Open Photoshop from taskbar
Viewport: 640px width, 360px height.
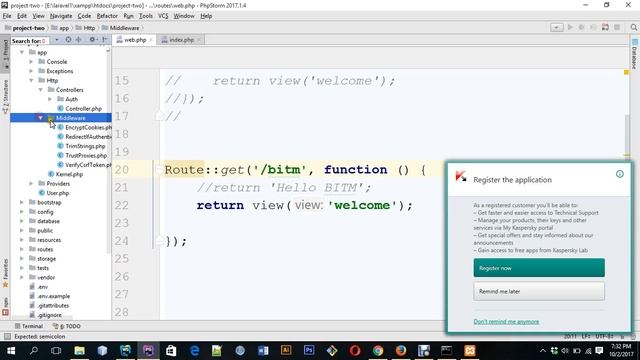(x=309, y=350)
